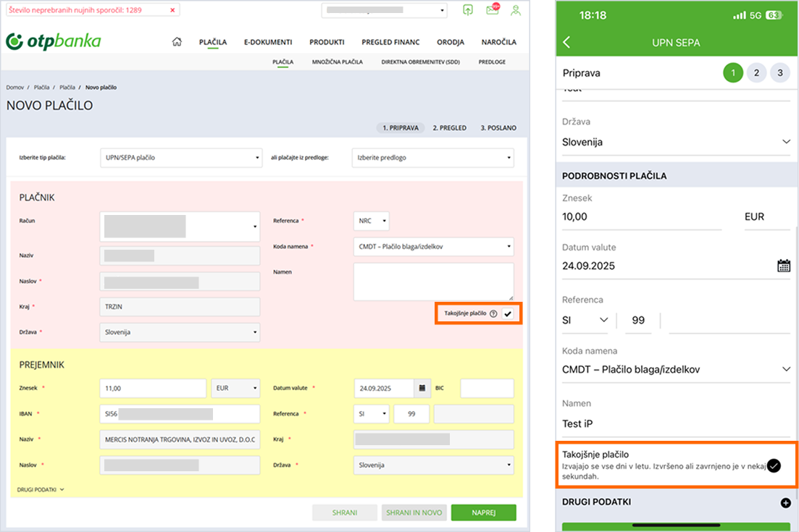This screenshot has height=532, width=799.
Task: Open the Koda namena dropdown on web form
Action: click(433, 246)
